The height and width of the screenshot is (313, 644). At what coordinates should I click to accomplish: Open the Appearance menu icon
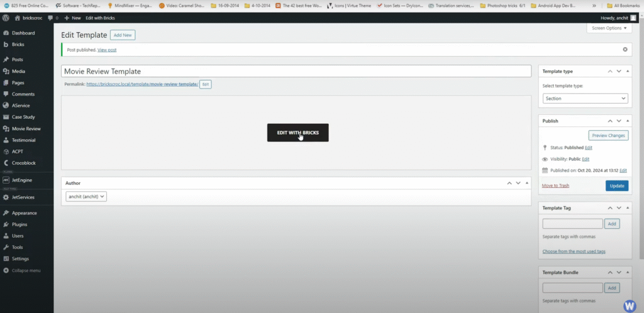(x=6, y=213)
